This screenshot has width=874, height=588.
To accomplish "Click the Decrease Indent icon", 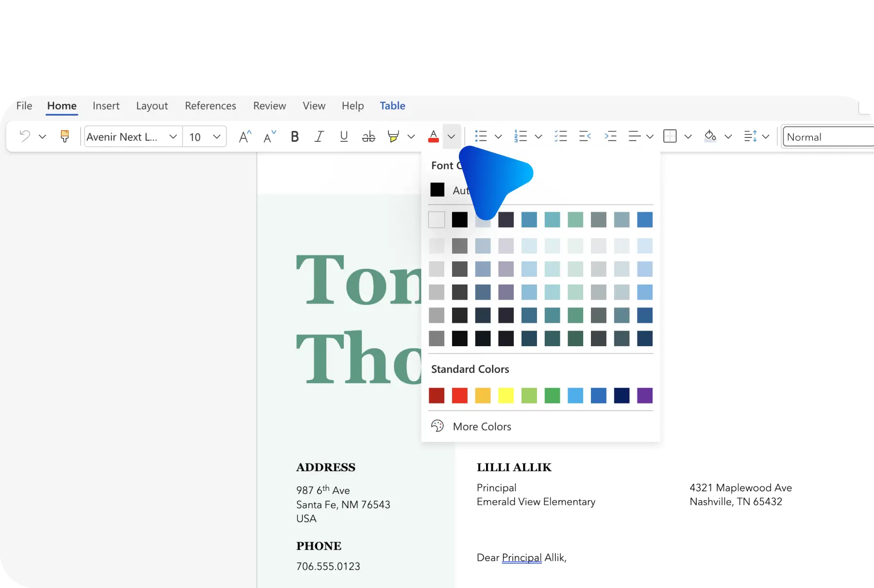I will 585,136.
